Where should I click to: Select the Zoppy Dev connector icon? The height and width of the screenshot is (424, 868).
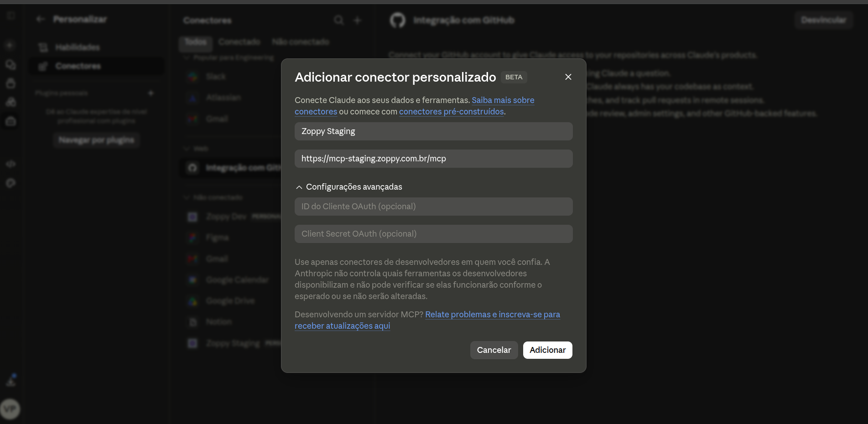pyautogui.click(x=193, y=217)
